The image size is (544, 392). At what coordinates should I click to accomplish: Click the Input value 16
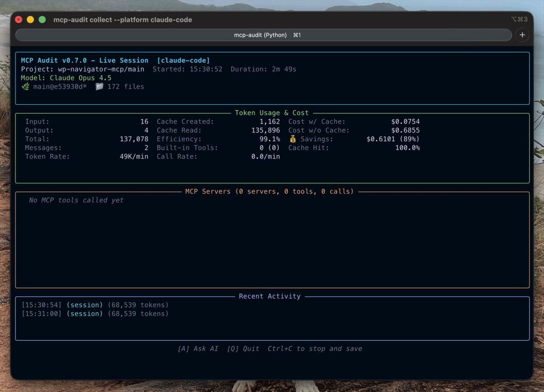click(x=144, y=122)
